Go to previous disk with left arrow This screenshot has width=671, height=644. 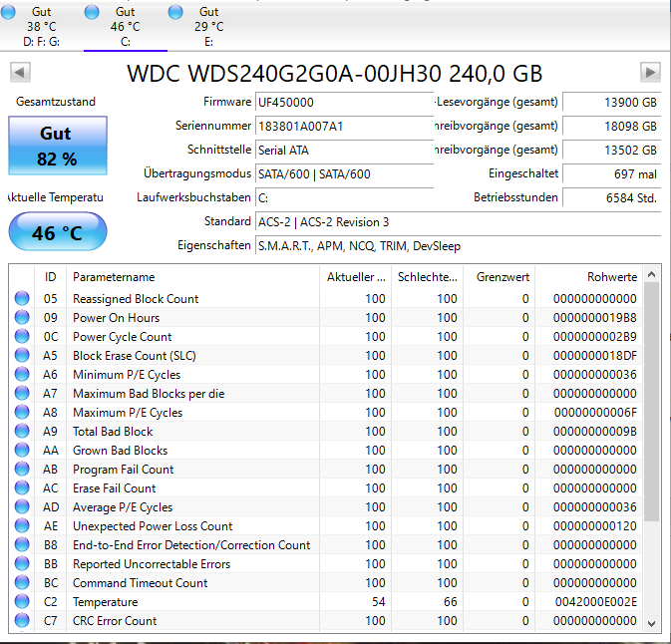[20, 72]
